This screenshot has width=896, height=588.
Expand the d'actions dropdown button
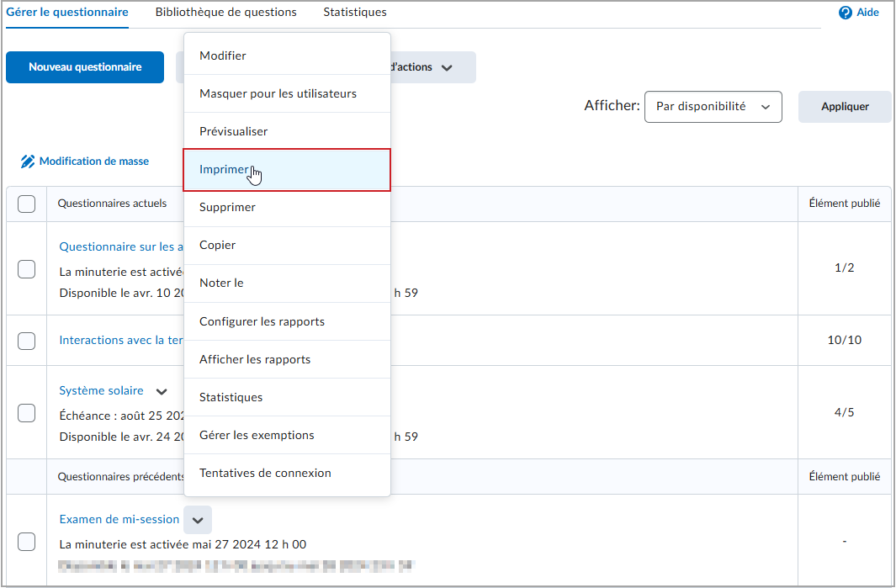(x=432, y=67)
